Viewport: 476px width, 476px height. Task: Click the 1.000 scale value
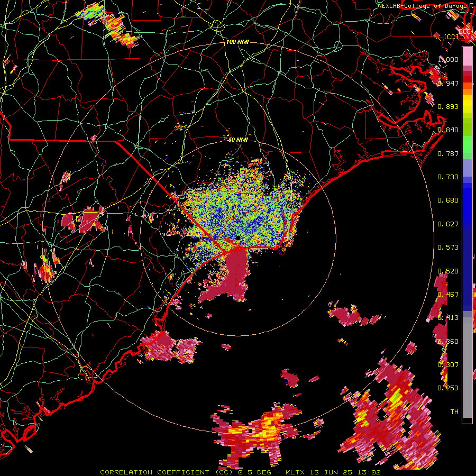pyautogui.click(x=448, y=59)
